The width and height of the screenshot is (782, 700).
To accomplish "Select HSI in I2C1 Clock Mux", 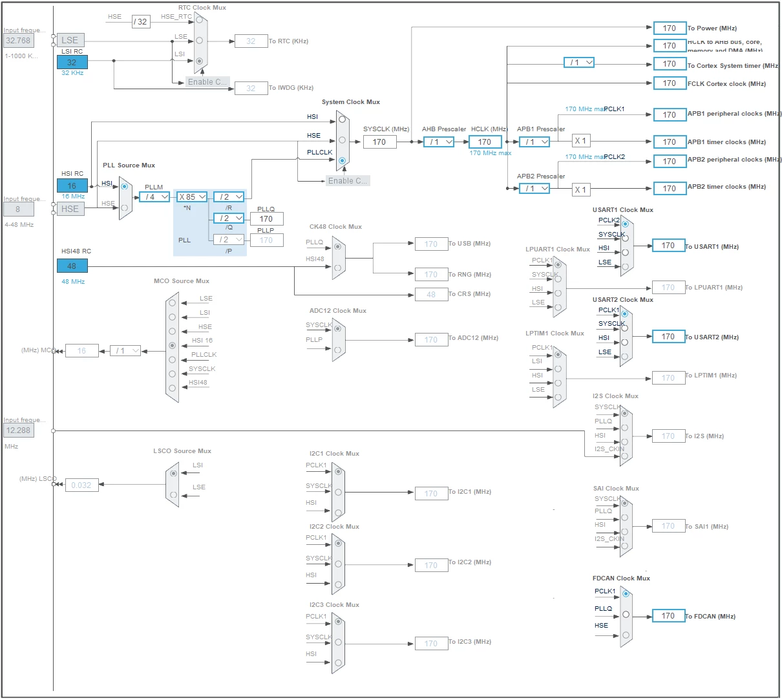I will coord(337,513).
